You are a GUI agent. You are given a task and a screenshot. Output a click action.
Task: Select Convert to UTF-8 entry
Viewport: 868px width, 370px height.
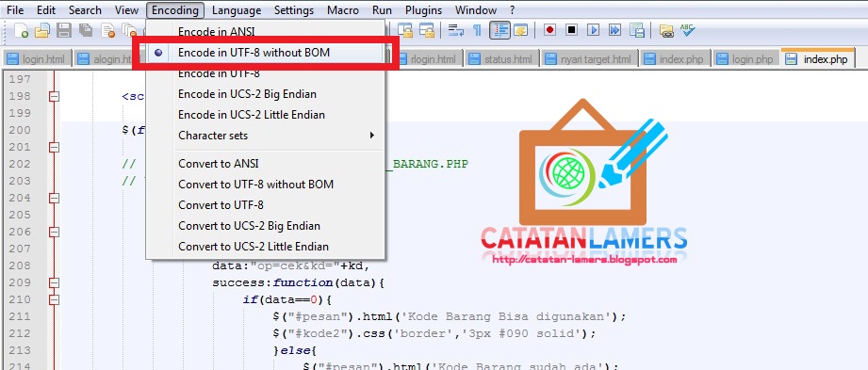(x=265, y=205)
